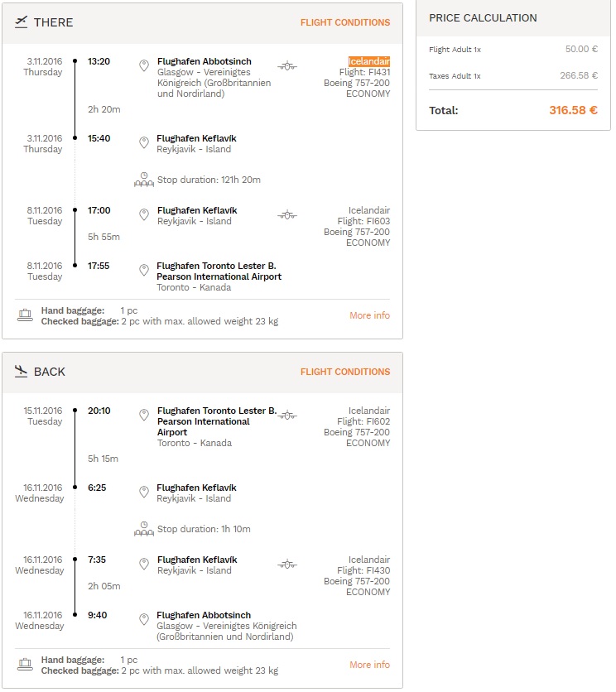Click the highlighted Icelandair airline name
616x692 pixels.
369,61
